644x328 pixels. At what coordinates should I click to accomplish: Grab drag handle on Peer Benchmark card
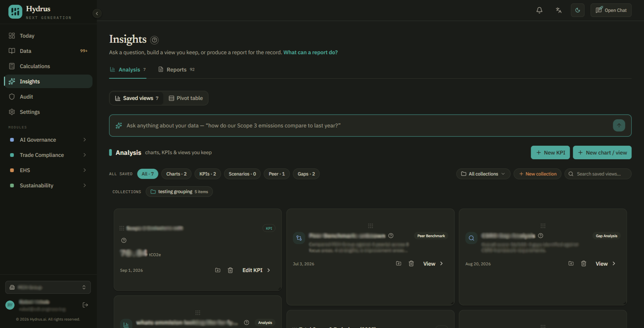(370, 226)
